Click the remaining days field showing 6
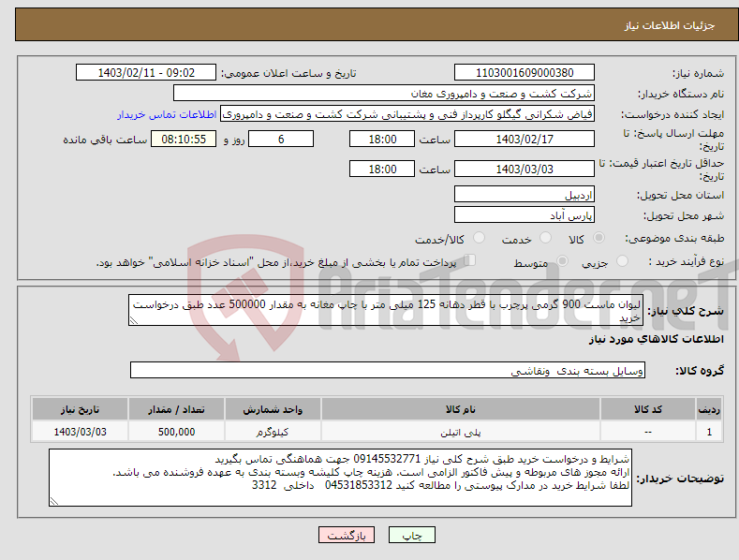The image size is (739, 560). click(281, 139)
